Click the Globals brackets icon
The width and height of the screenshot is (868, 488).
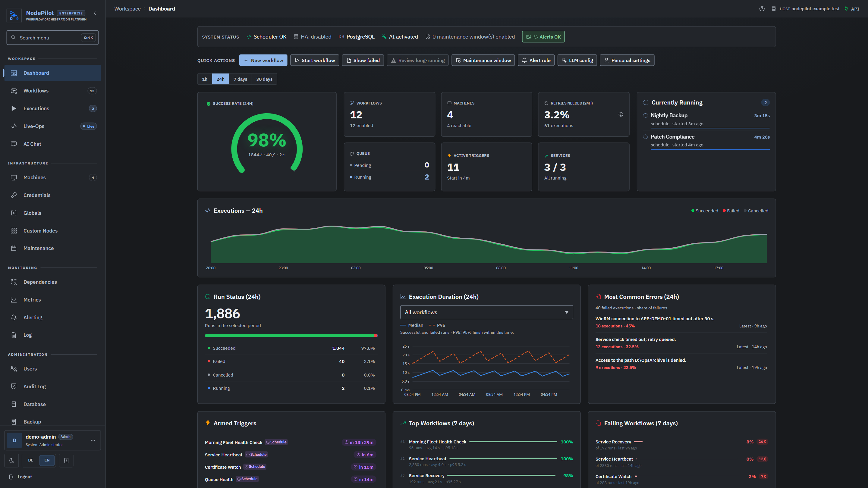click(x=14, y=213)
